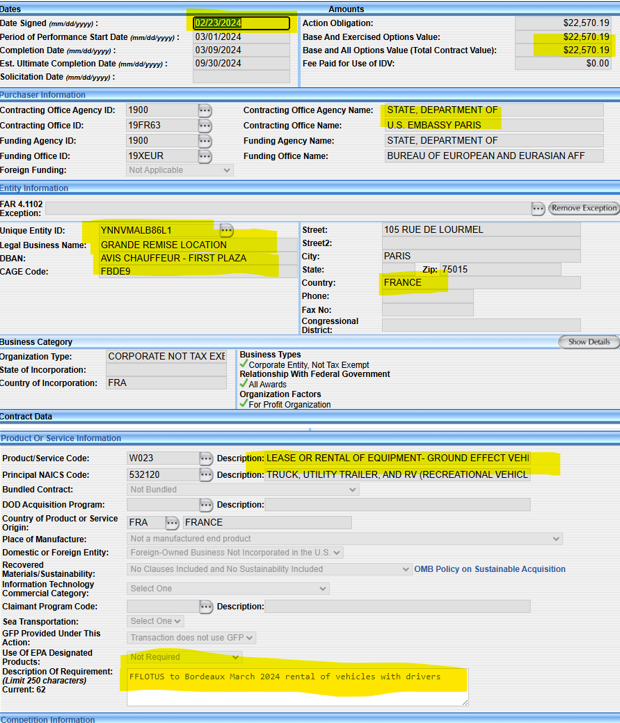Open Country of Origin FRA lookup
Screen dimensions: 620x723
click(171, 522)
